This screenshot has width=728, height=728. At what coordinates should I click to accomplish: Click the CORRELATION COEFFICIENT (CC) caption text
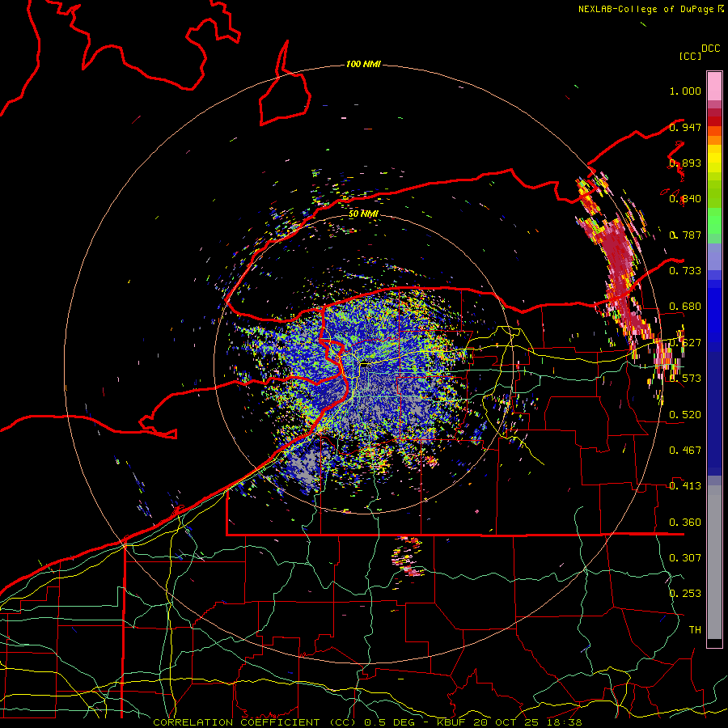pos(254,722)
